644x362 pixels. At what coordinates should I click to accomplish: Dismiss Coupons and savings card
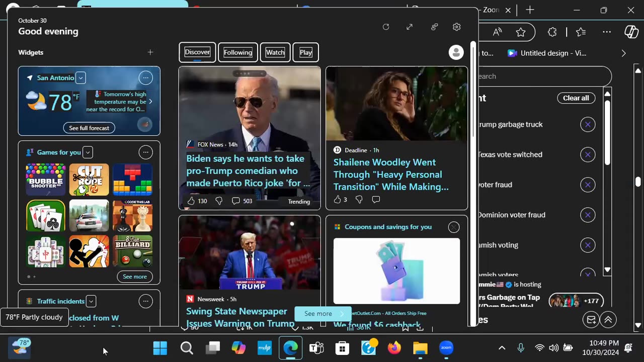[x=454, y=227]
